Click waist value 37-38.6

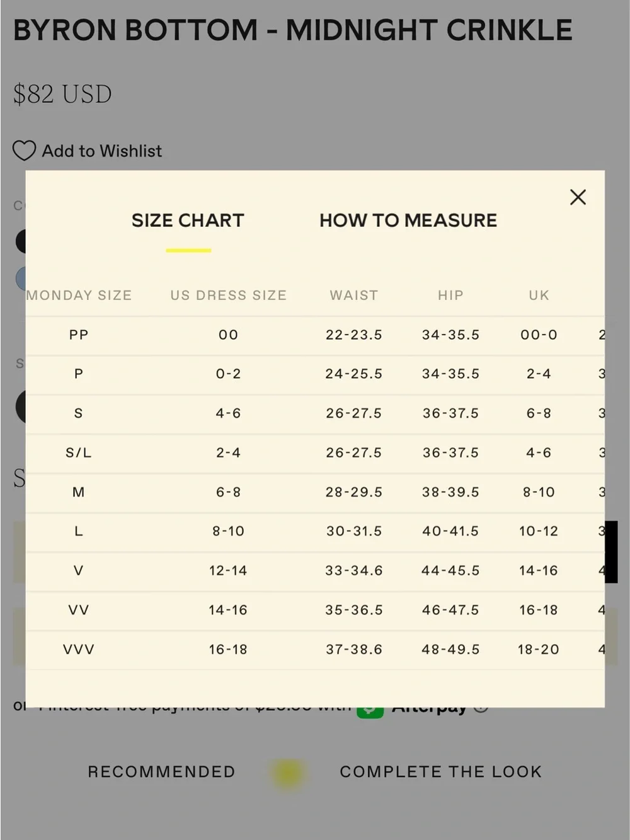coord(354,650)
